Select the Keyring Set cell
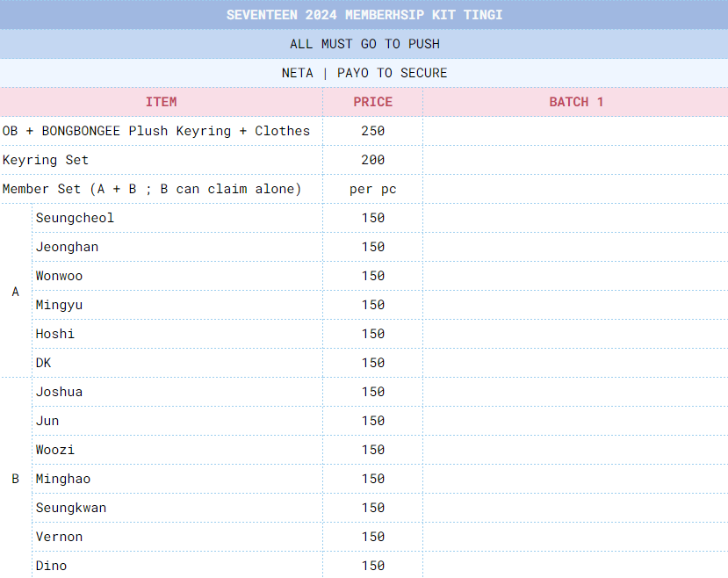Screen dimensions: 728x578 [161, 160]
